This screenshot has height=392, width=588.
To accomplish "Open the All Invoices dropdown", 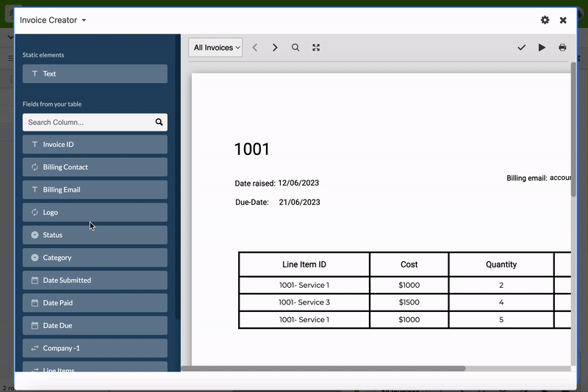I will [215, 48].
